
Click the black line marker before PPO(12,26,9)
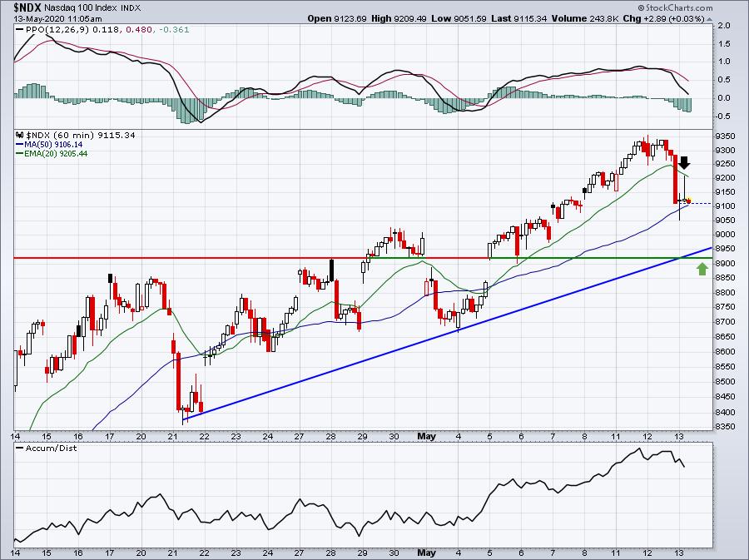coord(20,30)
